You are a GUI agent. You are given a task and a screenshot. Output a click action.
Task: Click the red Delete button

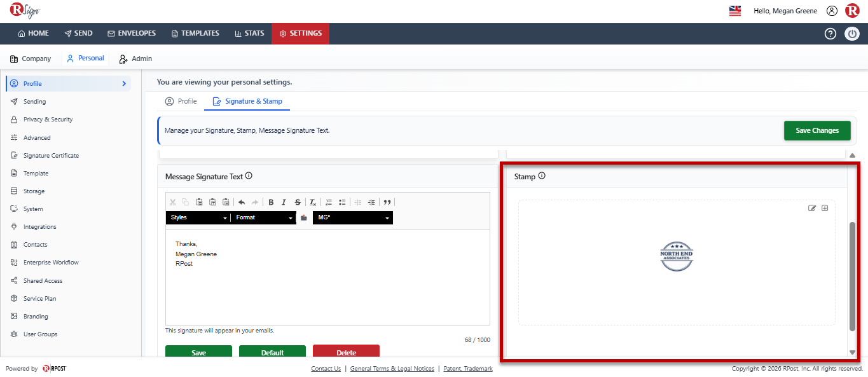click(346, 352)
